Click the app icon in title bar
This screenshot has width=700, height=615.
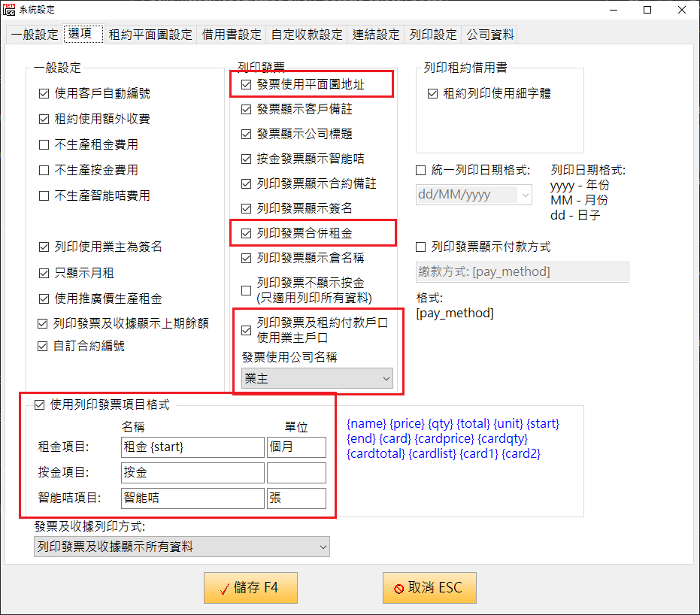(x=10, y=10)
